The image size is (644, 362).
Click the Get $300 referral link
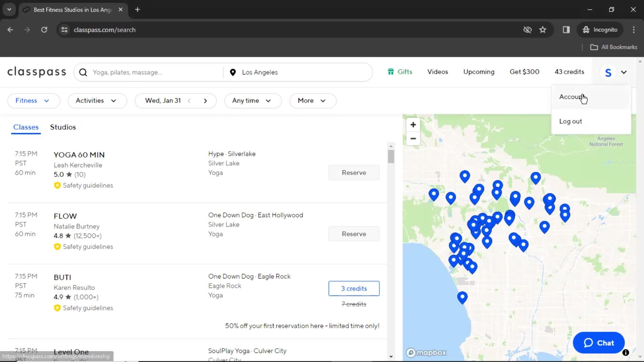pyautogui.click(x=524, y=72)
